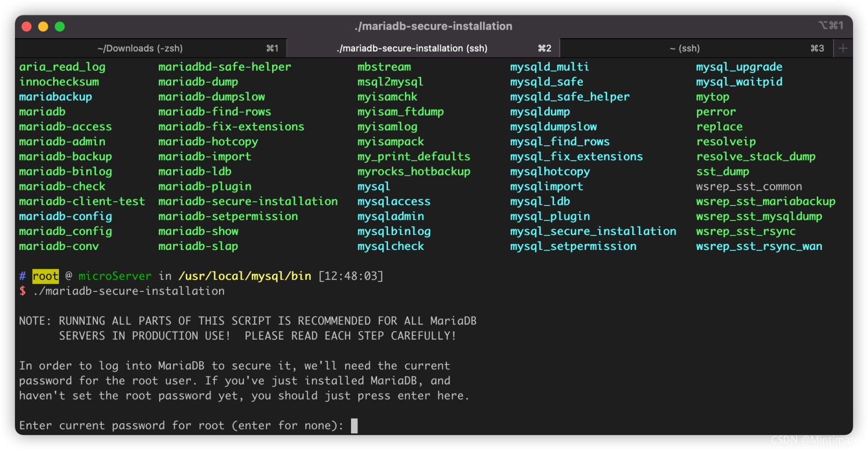This screenshot has height=450, width=868.
Task: Click perror entry
Action: click(716, 112)
